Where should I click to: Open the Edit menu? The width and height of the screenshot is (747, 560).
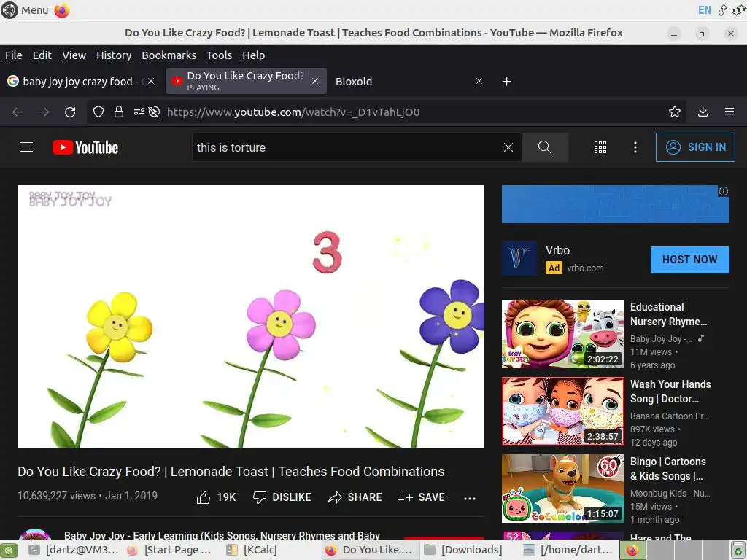tap(42, 55)
